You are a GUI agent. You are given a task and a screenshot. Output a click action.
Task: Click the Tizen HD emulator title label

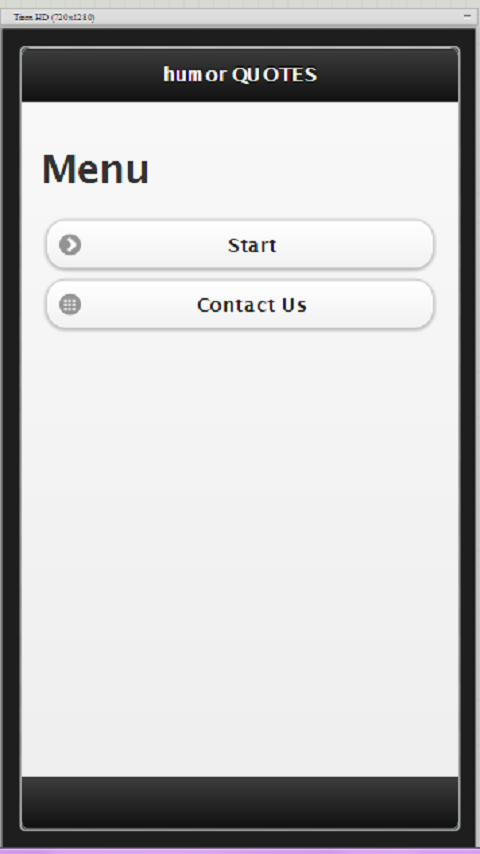pos(53,17)
